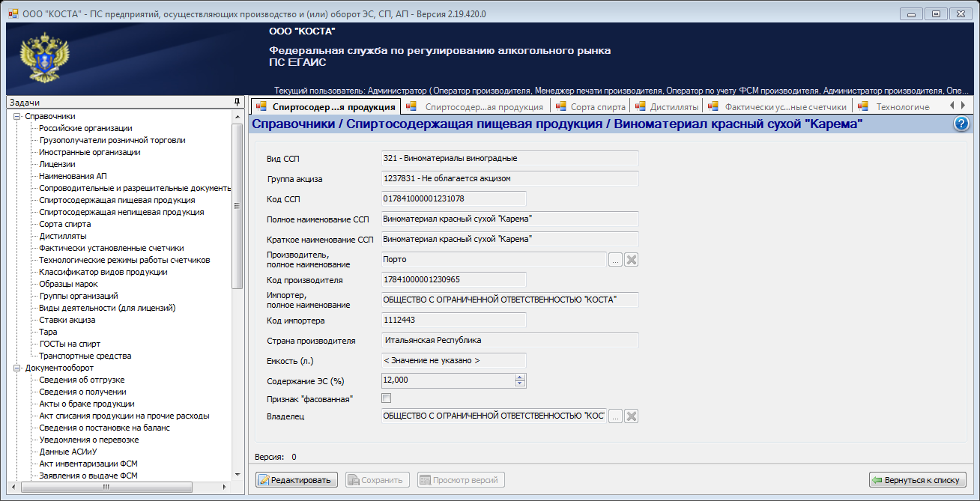Screen dimensions: 980x501
Task: Open Группы организаций tree item
Action: [x=79, y=296]
